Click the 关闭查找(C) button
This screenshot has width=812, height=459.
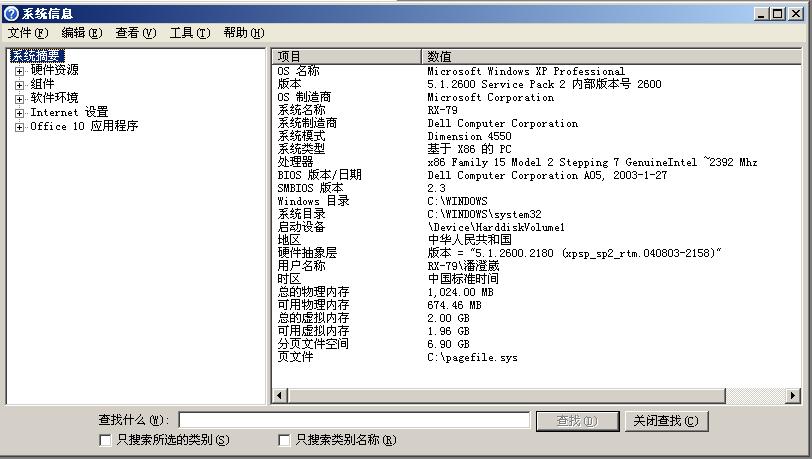(x=666, y=421)
